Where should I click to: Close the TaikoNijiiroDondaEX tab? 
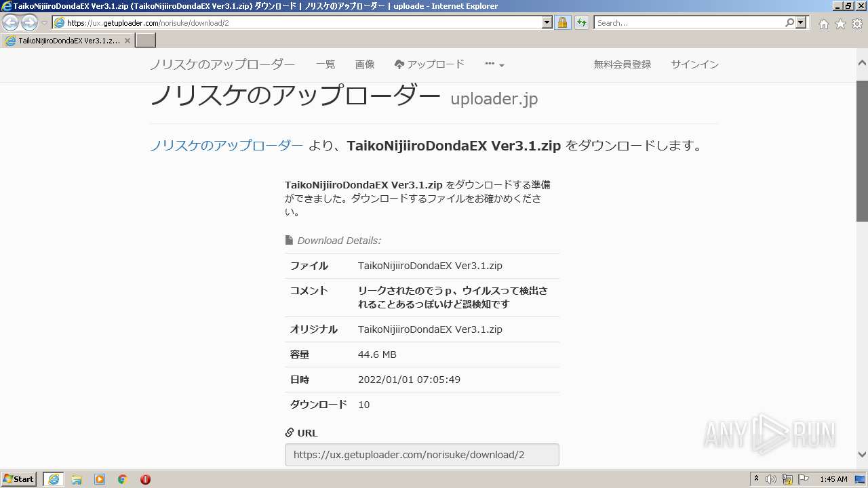pyautogui.click(x=127, y=41)
